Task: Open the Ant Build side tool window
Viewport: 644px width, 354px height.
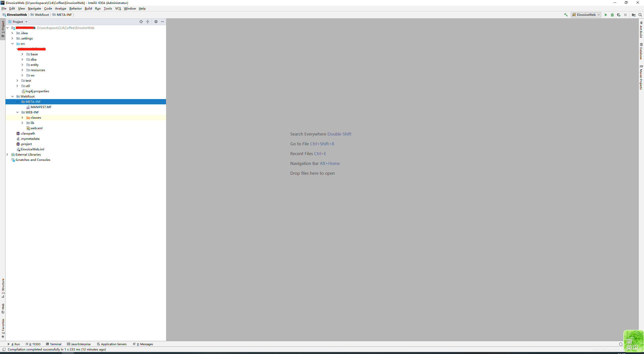Action: 641,29
